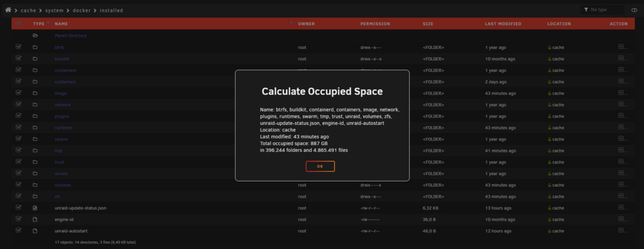Open the action menu for plugins row
The image size is (644, 249).
pos(623,116)
